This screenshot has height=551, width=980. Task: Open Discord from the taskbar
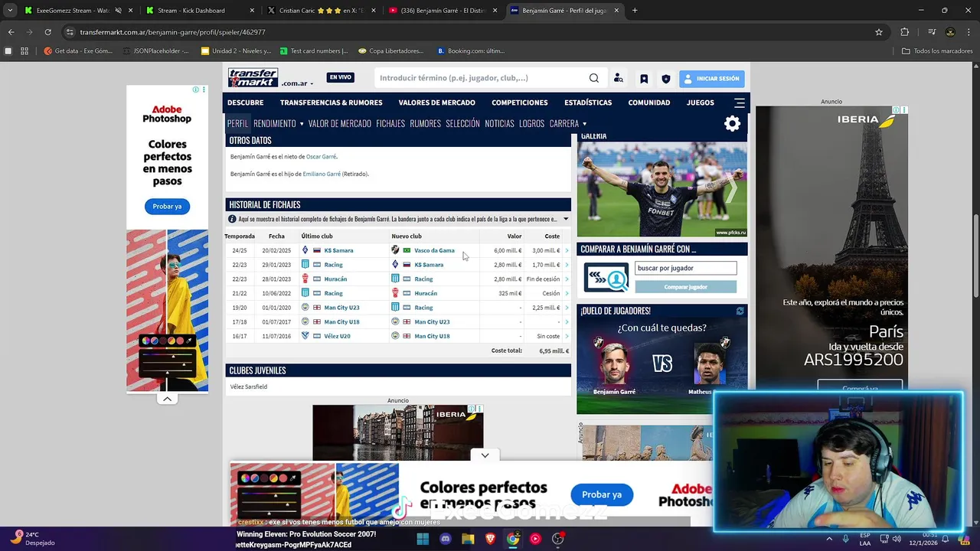pyautogui.click(x=446, y=539)
